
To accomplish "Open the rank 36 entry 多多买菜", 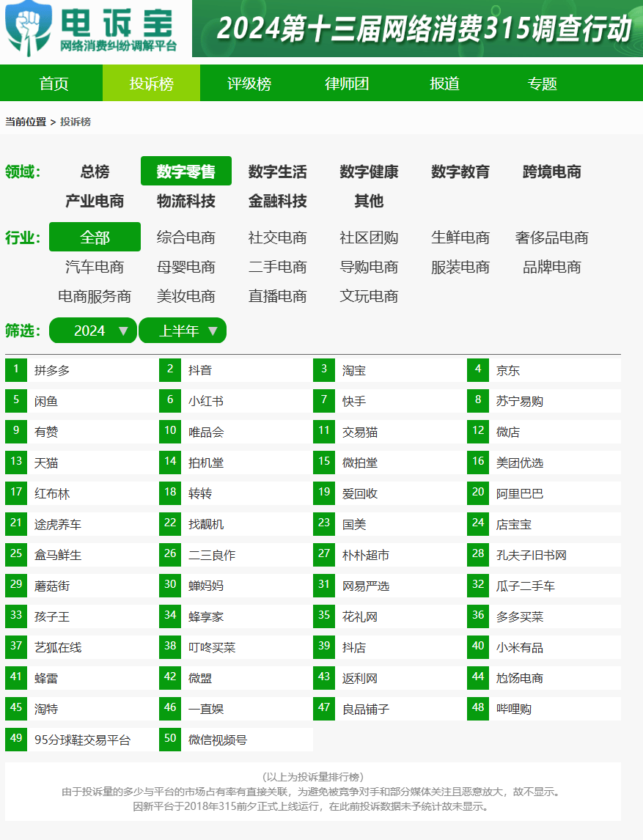I will coord(544,616).
